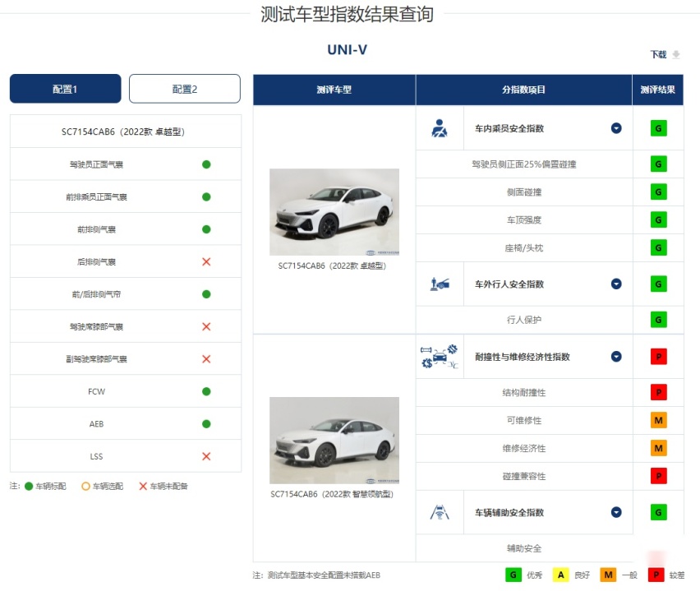Click the green dot for 前排侧气囊
This screenshot has height=591, width=700.
click(x=206, y=229)
